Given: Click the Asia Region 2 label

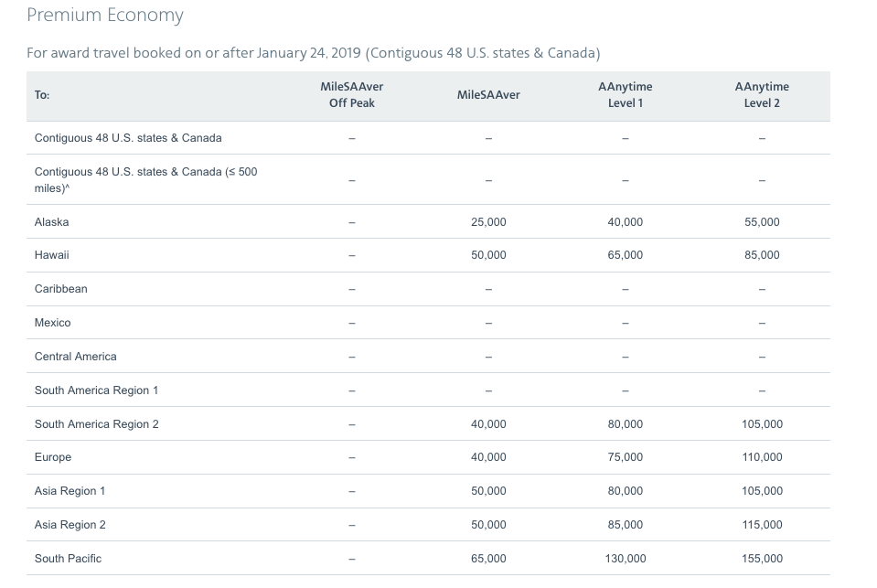Looking at the screenshot, I should pyautogui.click(x=70, y=525).
